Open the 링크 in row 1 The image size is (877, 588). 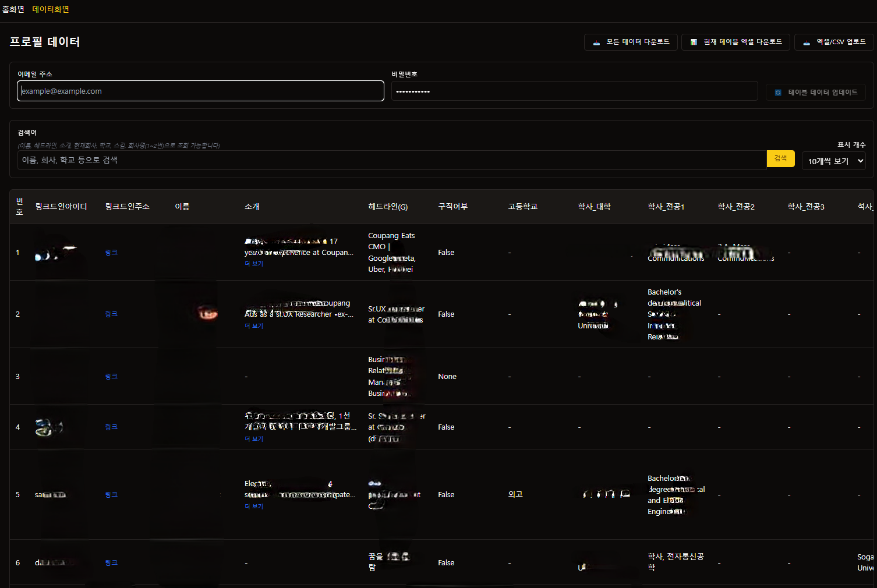pyautogui.click(x=111, y=253)
